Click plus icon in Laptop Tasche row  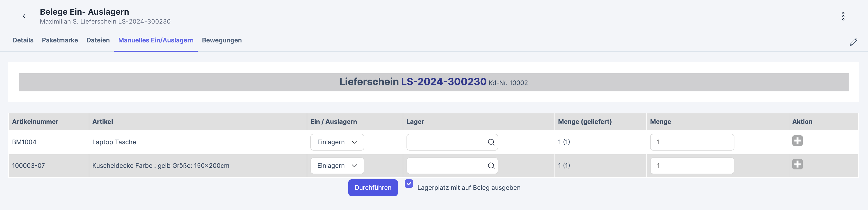point(797,141)
